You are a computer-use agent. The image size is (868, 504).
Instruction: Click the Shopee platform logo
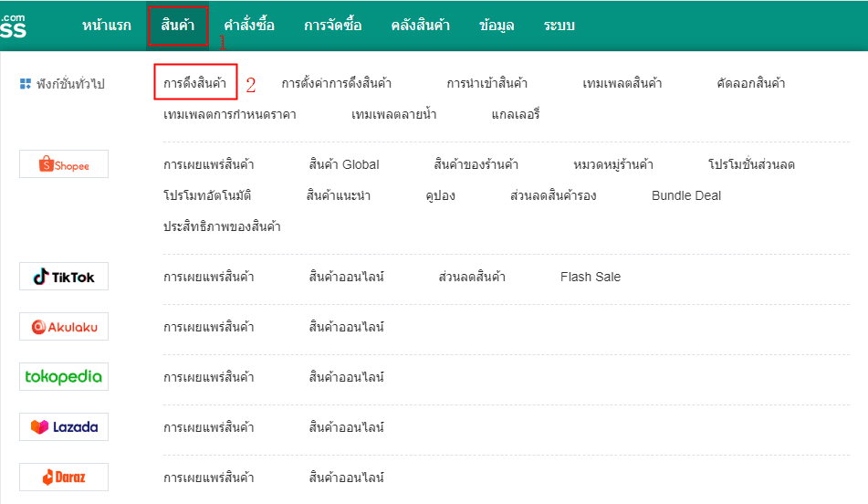(x=64, y=164)
